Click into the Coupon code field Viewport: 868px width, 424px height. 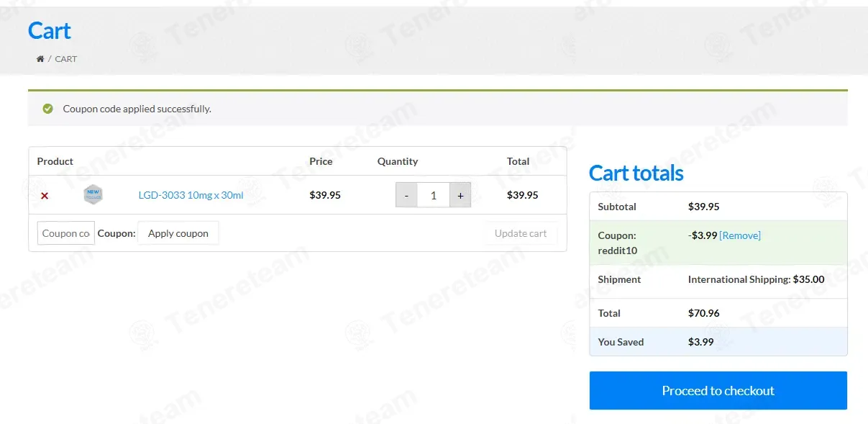[65, 233]
